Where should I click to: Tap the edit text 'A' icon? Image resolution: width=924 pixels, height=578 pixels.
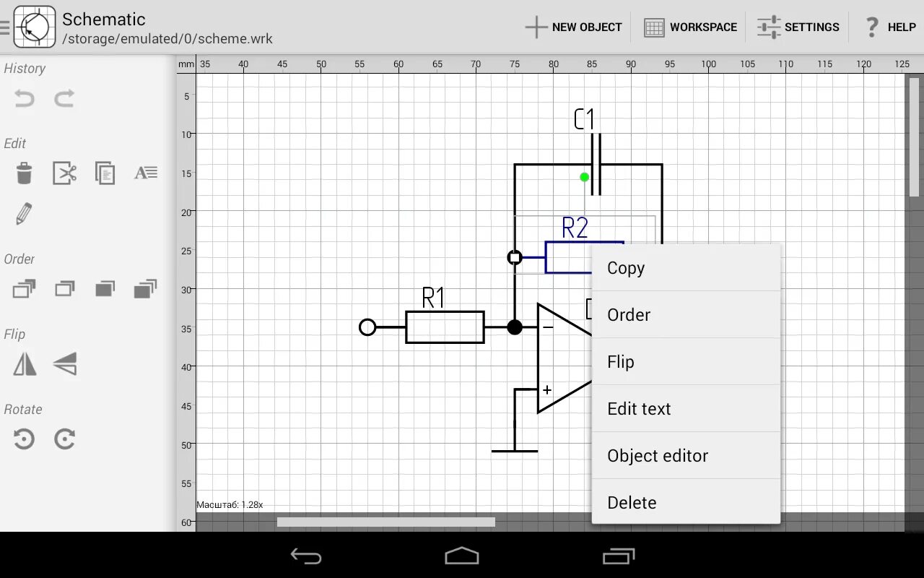coord(146,173)
